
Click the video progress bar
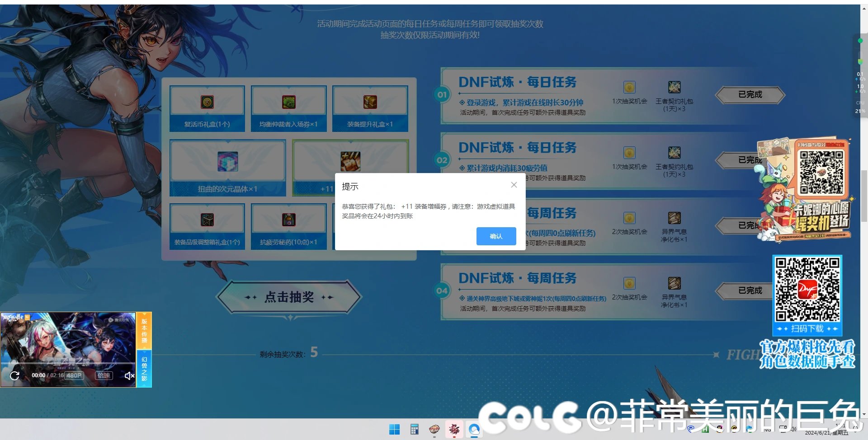68,363
